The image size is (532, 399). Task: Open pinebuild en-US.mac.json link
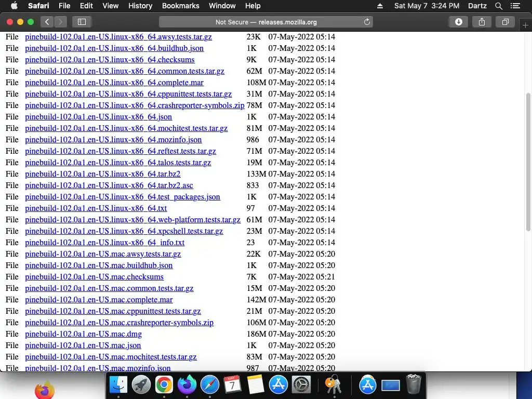(x=83, y=345)
